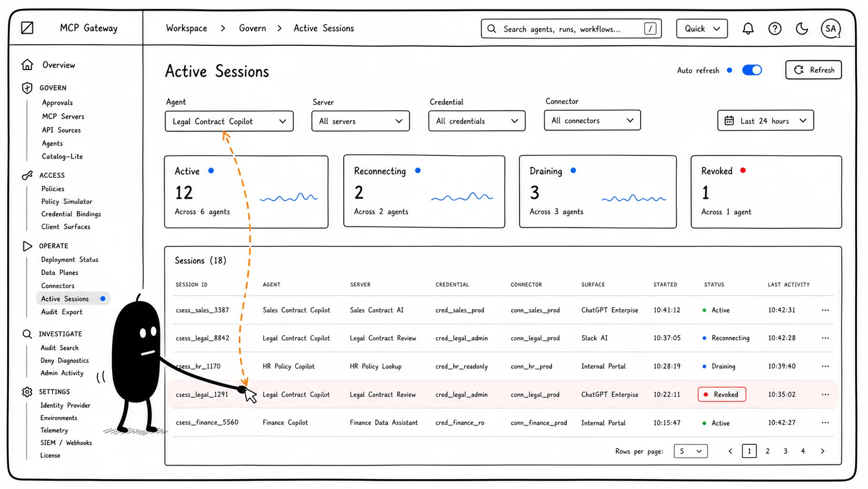Open Credential Bindings in sidebar
The image size is (868, 489).
tap(71, 214)
